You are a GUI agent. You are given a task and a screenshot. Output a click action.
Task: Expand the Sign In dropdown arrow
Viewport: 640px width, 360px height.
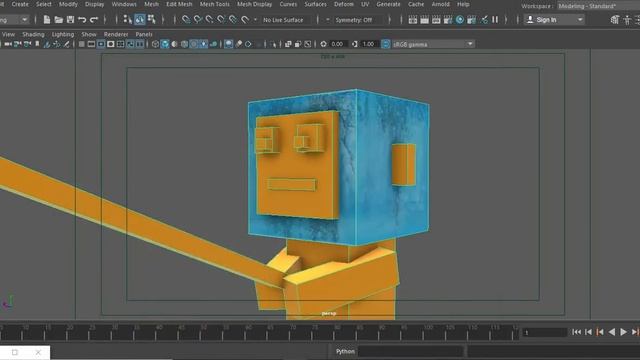[580, 20]
